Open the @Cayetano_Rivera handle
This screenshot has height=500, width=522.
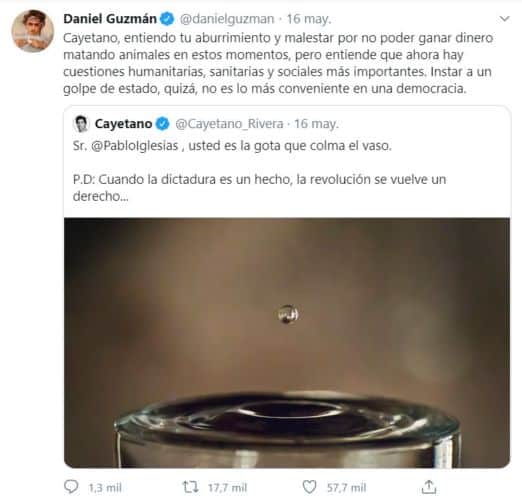[x=229, y=124]
